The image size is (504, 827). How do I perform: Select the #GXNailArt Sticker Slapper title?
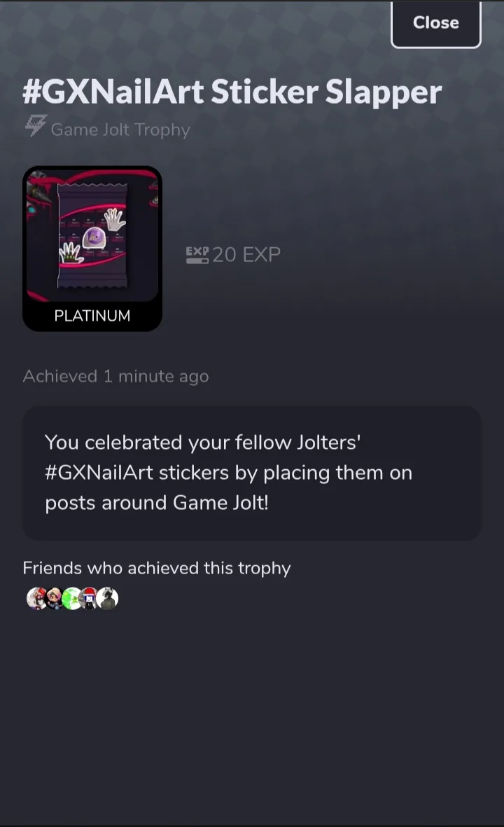click(232, 92)
